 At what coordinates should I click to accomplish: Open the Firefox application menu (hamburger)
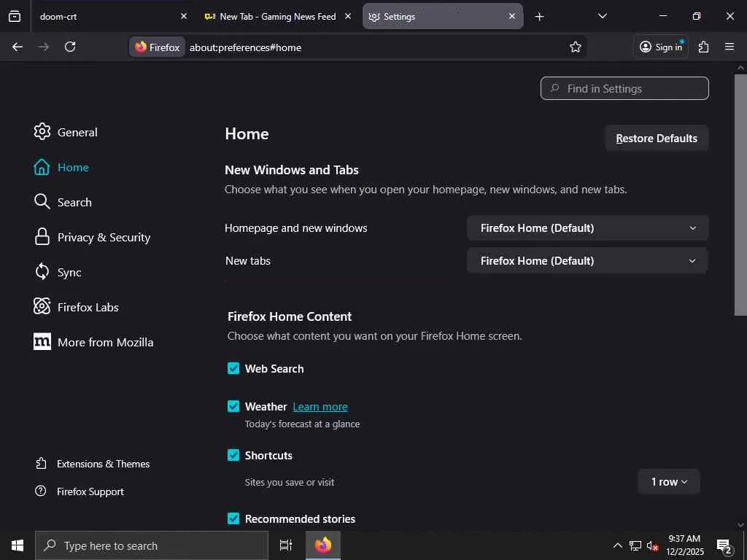point(729,47)
